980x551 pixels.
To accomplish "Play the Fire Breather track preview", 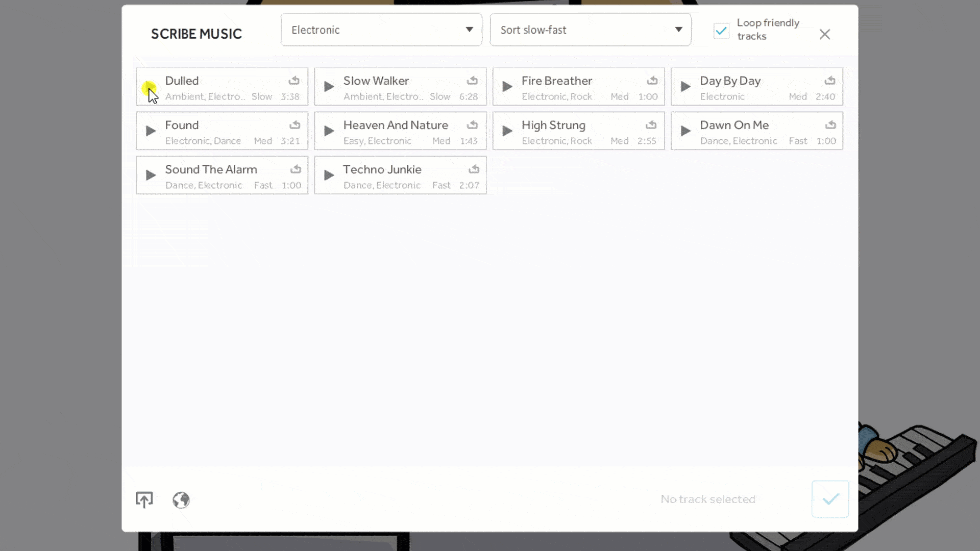I will 507,87.
